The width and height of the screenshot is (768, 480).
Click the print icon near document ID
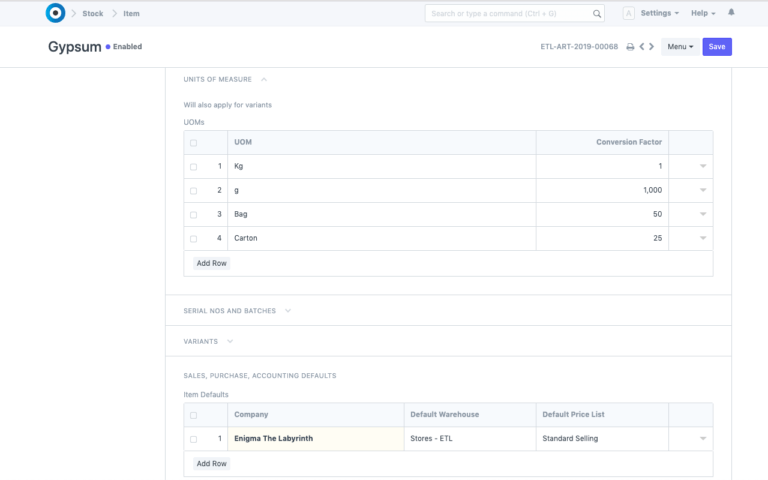(630, 47)
